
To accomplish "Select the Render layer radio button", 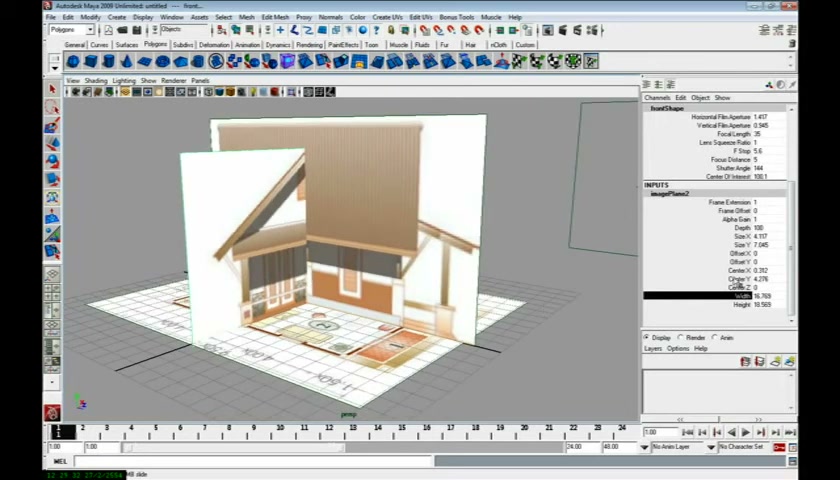I will pos(680,338).
